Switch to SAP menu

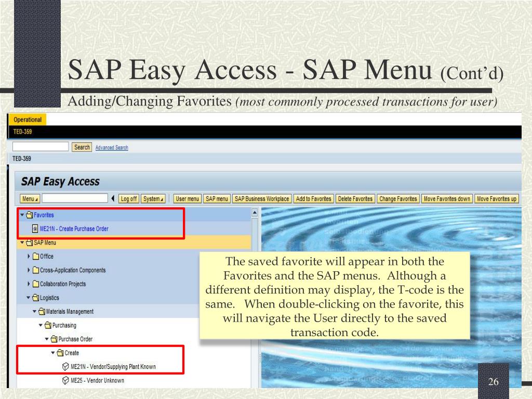coord(217,199)
